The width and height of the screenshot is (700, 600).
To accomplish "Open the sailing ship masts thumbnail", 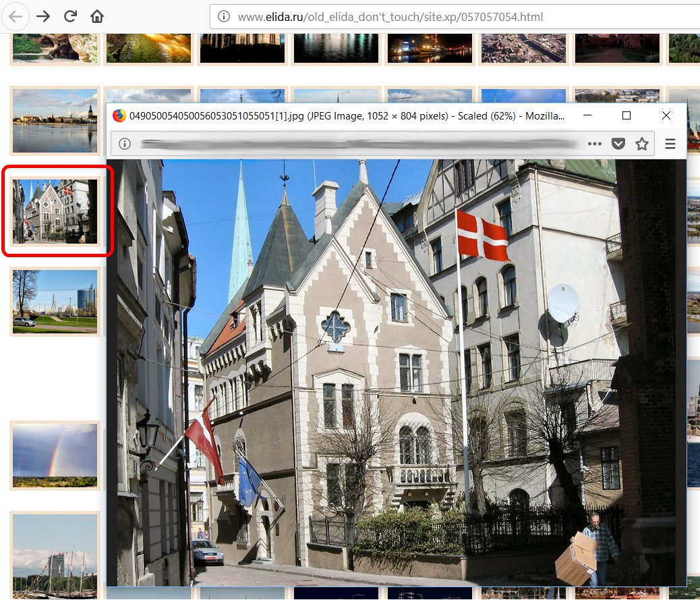I will (x=55, y=556).
